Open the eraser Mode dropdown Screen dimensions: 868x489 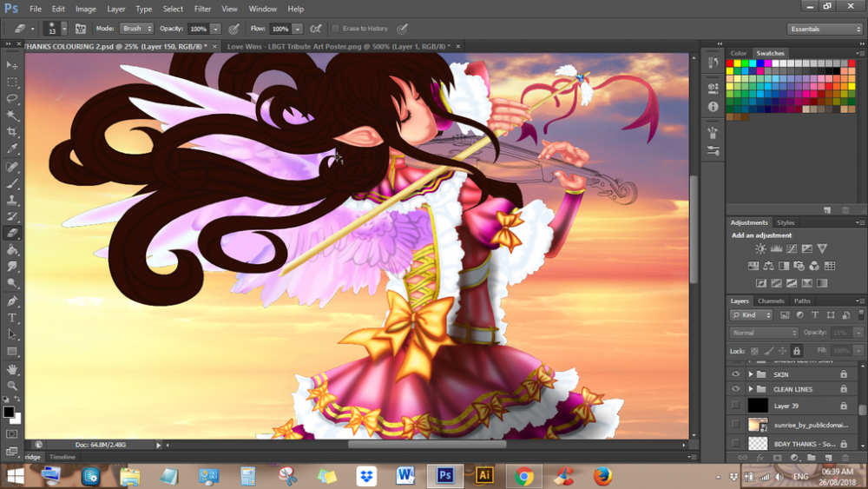click(x=135, y=29)
